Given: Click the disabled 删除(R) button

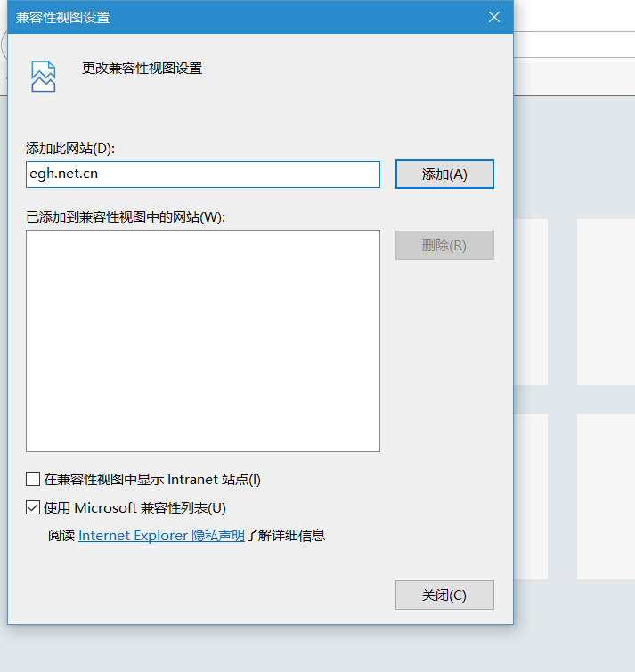Looking at the screenshot, I should click(444, 245).
